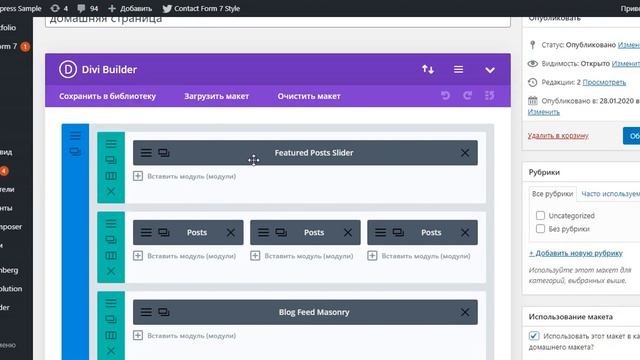Screen dimensions: 640x360
Task: Insert module under the third Posts column
Action: tap(419, 256)
